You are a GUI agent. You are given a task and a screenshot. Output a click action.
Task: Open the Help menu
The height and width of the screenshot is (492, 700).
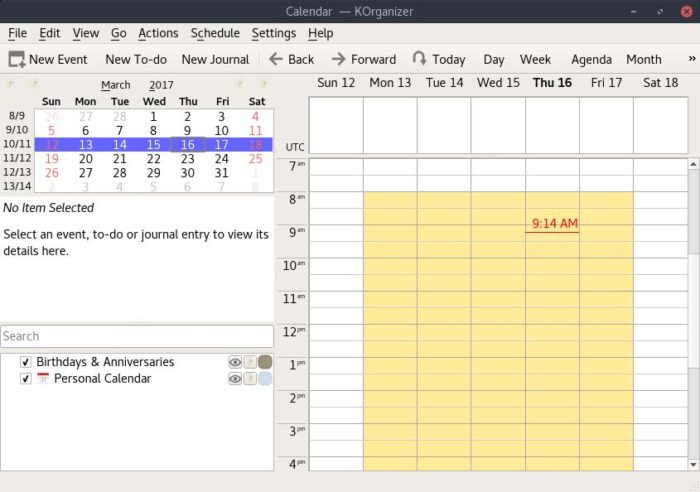click(x=321, y=33)
